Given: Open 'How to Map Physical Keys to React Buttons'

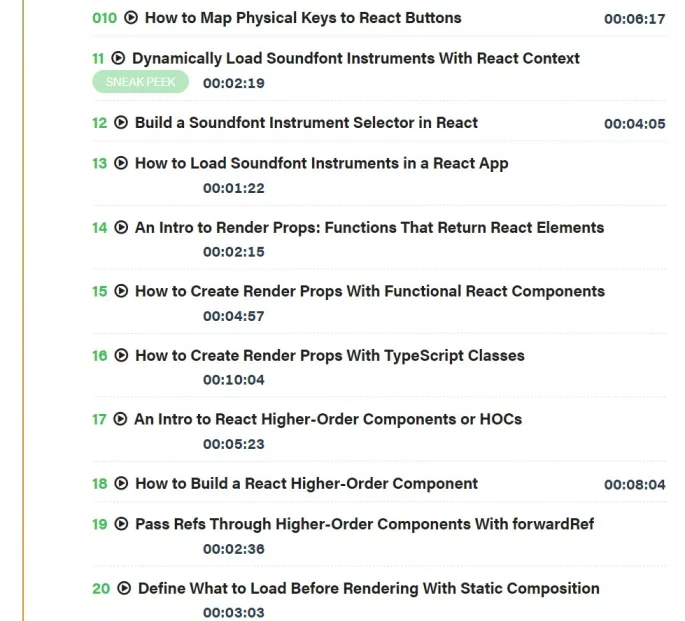Looking at the screenshot, I should pos(303,18).
